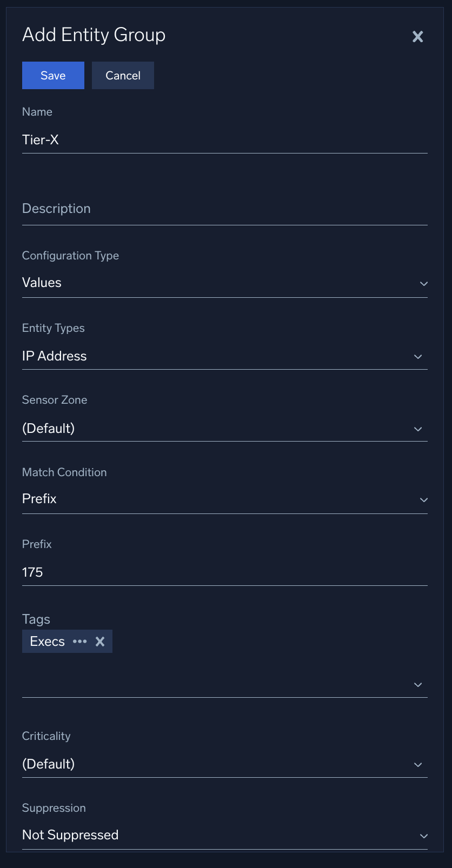Image resolution: width=452 pixels, height=868 pixels.
Task: Select the Execs tag chip
Action: point(48,641)
